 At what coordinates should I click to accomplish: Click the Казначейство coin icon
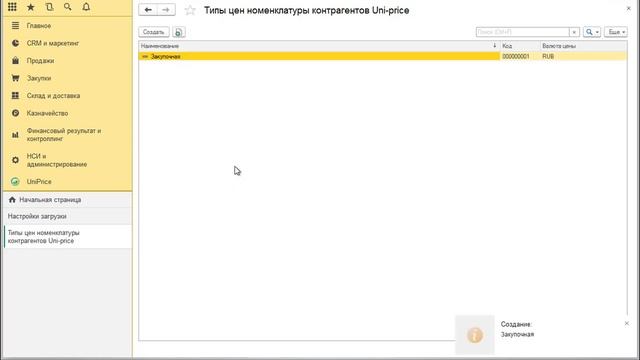(16, 113)
